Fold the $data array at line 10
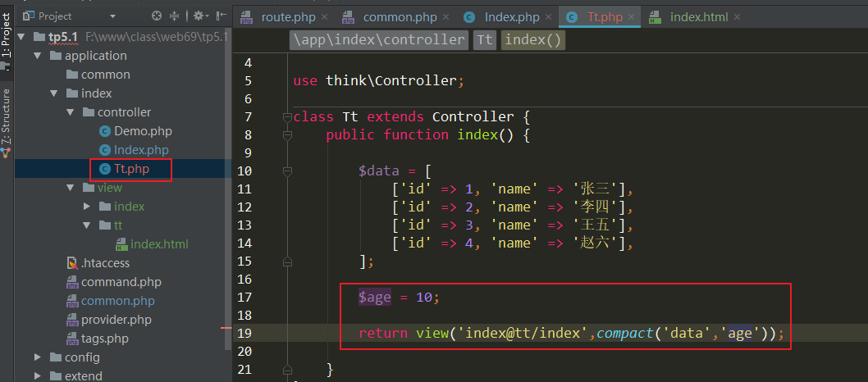 [x=287, y=171]
